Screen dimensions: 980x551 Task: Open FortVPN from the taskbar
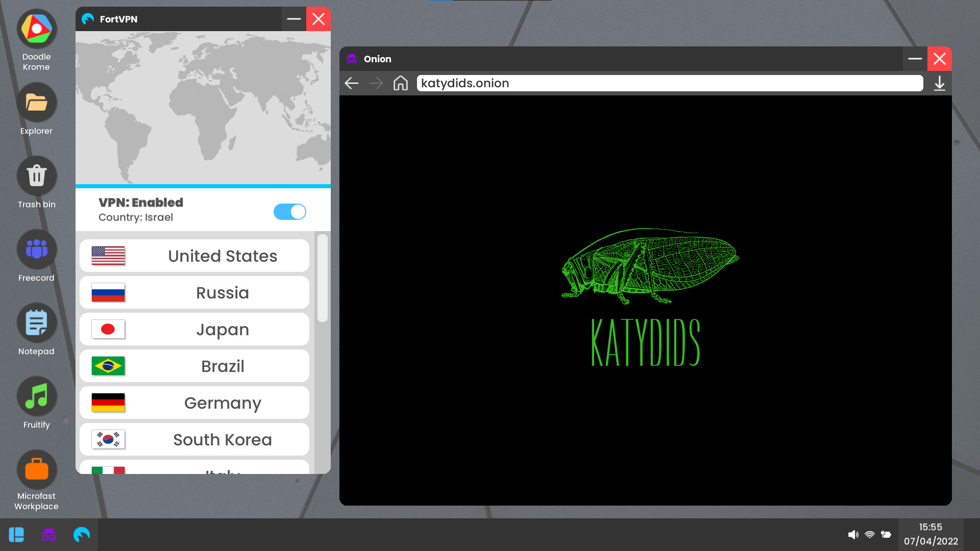[81, 534]
